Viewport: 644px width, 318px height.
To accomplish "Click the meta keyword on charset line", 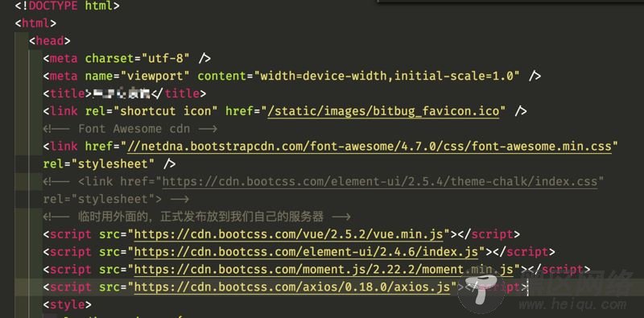I will point(64,58).
